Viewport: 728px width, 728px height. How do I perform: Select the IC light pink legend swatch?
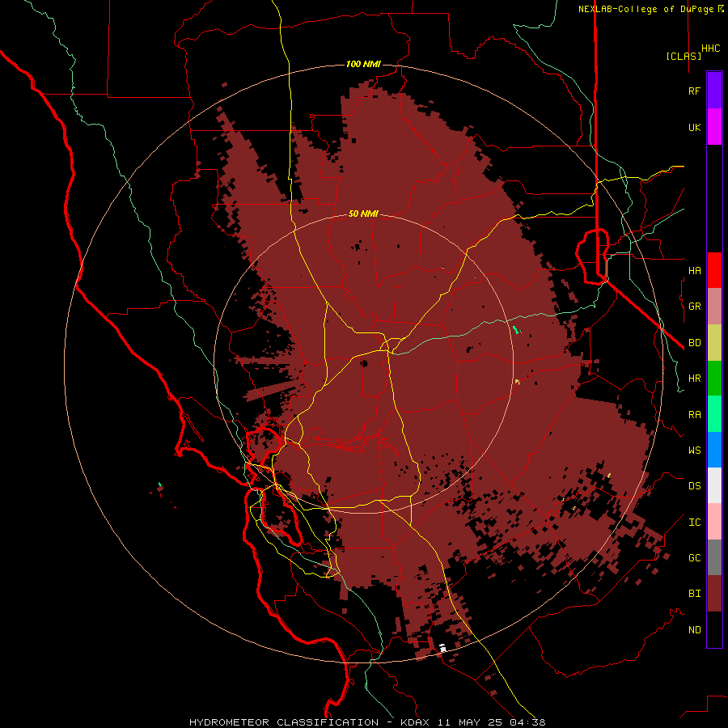point(714,522)
